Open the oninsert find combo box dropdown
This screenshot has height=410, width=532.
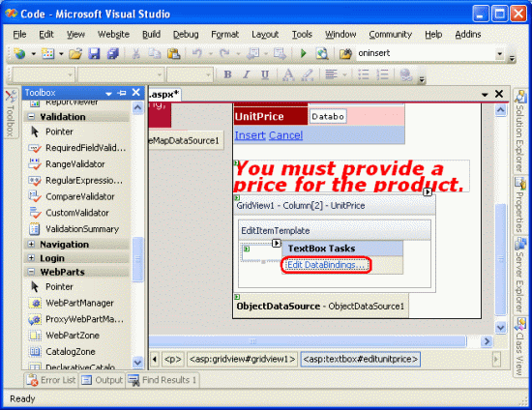coord(499,53)
